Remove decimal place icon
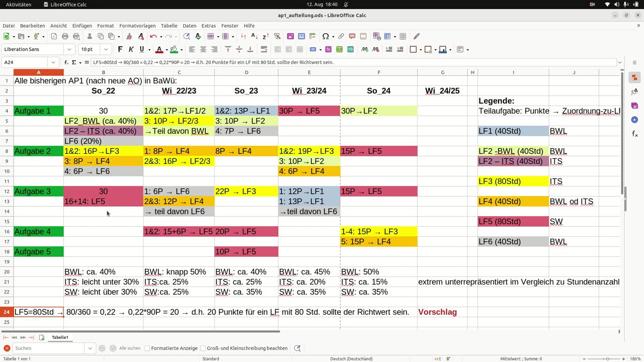Viewport: 644px width, 362px height. pos(375,49)
